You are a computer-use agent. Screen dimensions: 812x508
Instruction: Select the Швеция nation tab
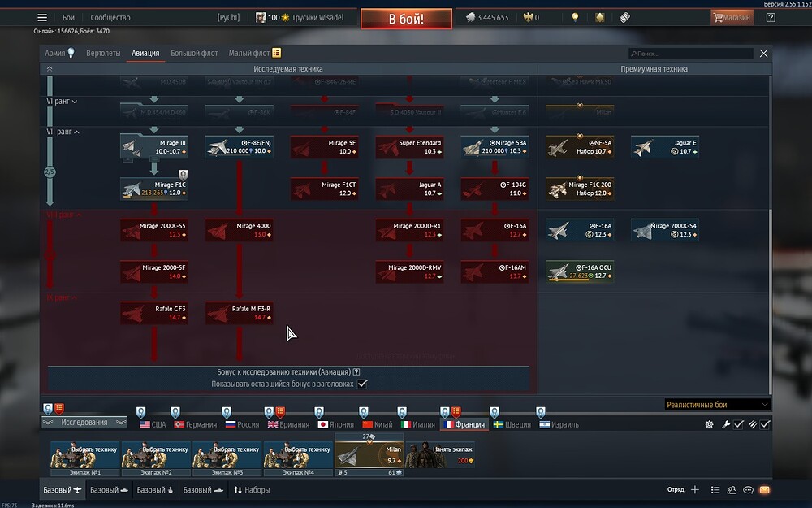coord(512,424)
